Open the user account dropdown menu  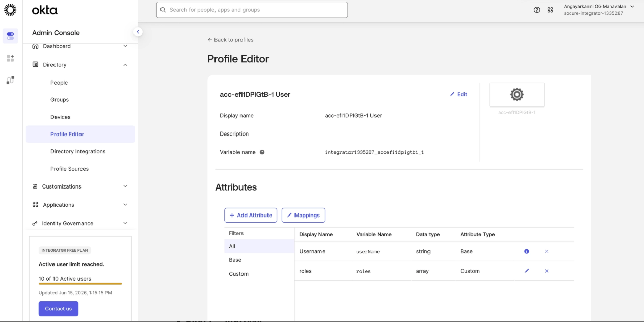pyautogui.click(x=599, y=10)
